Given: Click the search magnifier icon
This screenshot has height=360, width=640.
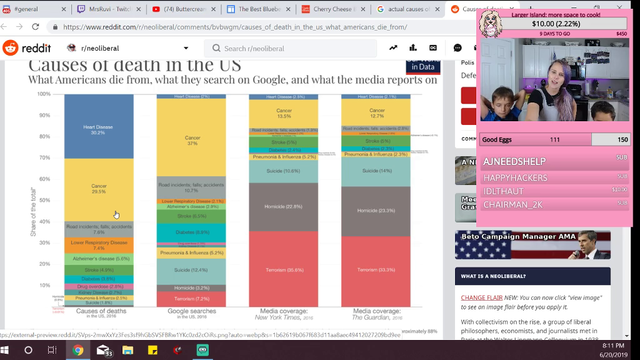Looking at the screenshot, I should pos(216,48).
